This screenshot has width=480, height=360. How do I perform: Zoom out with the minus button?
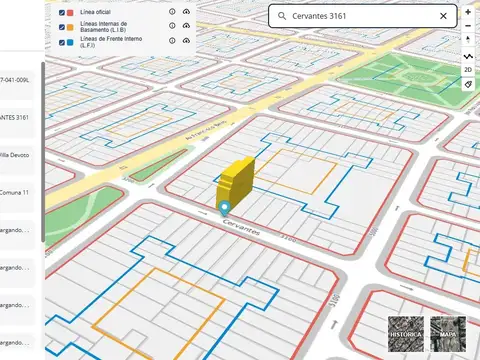[x=468, y=26]
